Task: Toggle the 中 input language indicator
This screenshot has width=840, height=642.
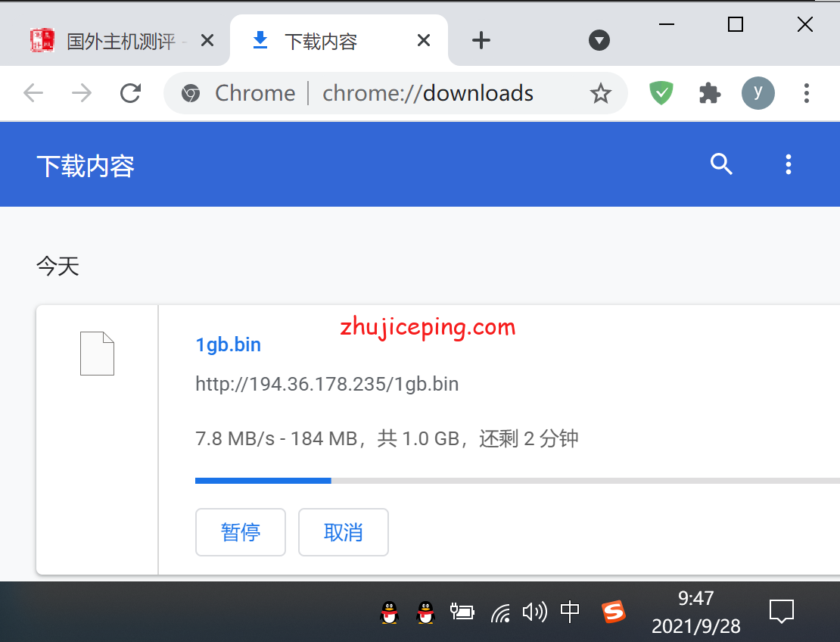Action: [x=570, y=612]
